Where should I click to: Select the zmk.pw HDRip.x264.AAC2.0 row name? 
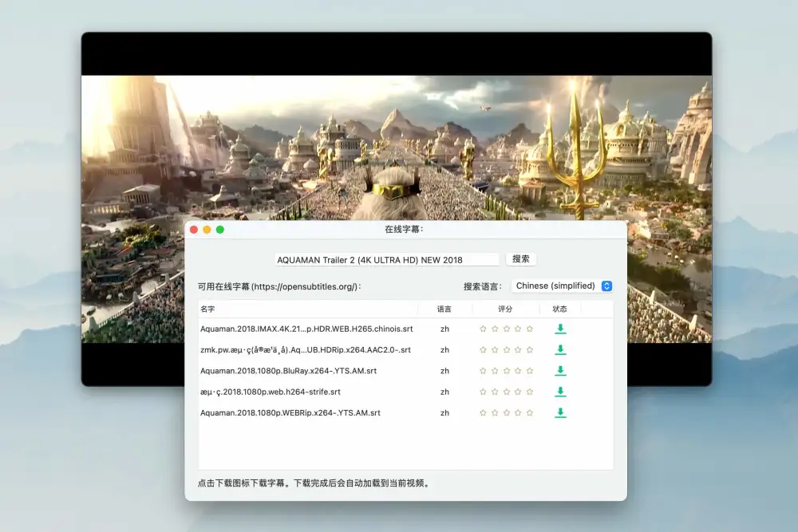click(x=306, y=350)
